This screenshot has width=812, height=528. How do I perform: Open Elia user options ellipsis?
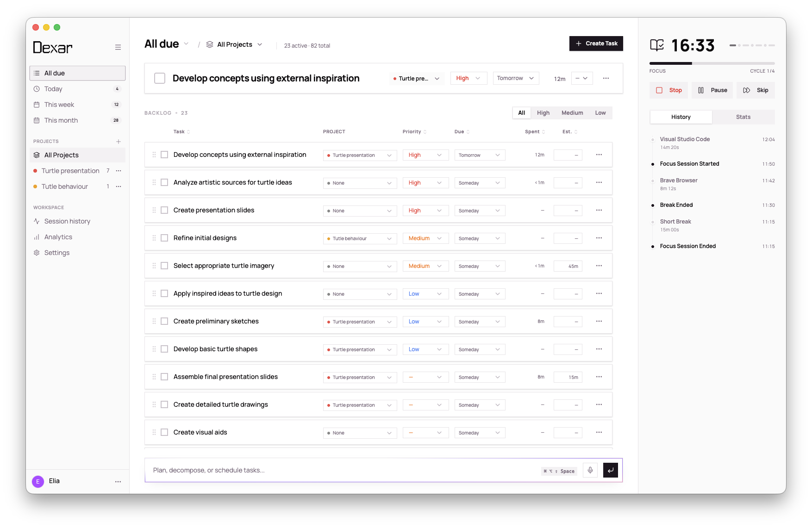click(118, 481)
